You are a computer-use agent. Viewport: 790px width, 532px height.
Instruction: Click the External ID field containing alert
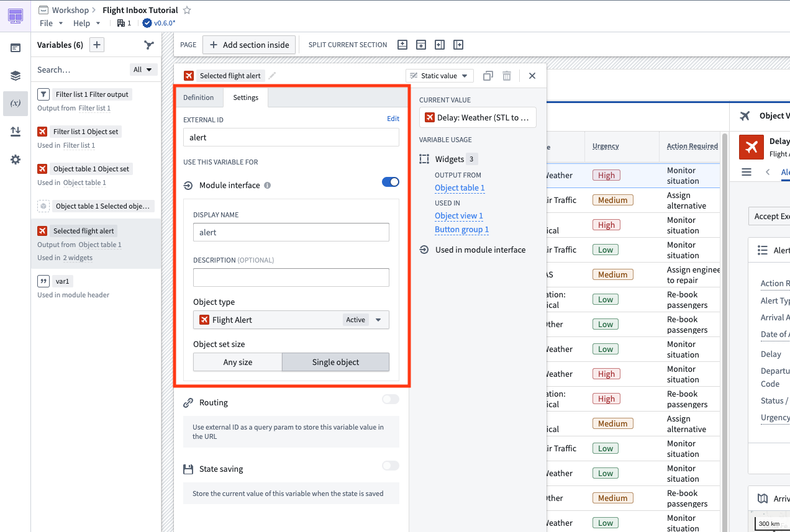click(x=291, y=137)
